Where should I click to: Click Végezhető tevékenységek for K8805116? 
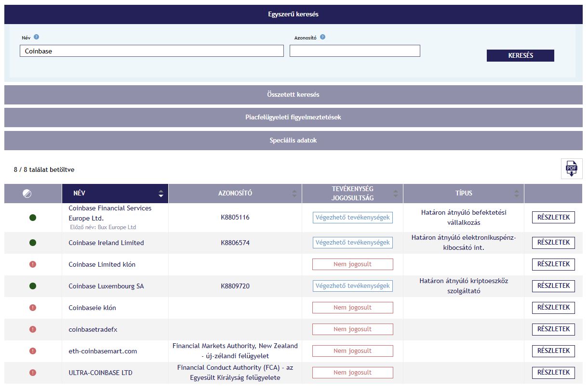353,218
